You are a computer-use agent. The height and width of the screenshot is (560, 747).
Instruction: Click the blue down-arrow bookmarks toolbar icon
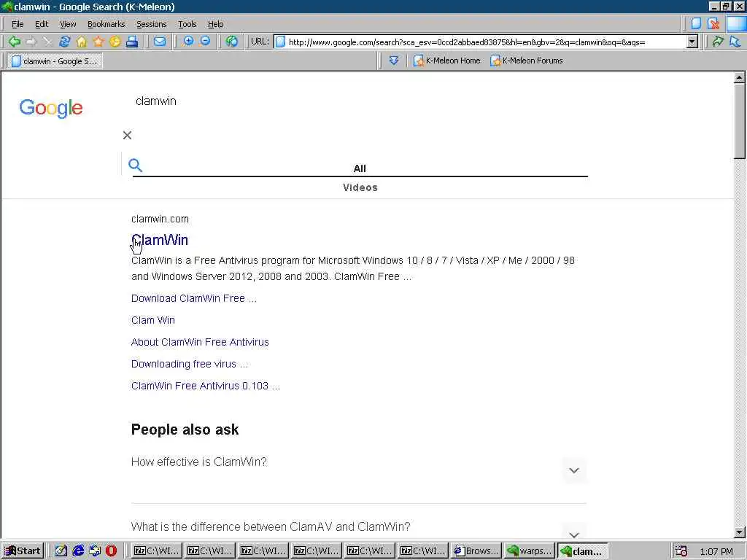point(393,61)
